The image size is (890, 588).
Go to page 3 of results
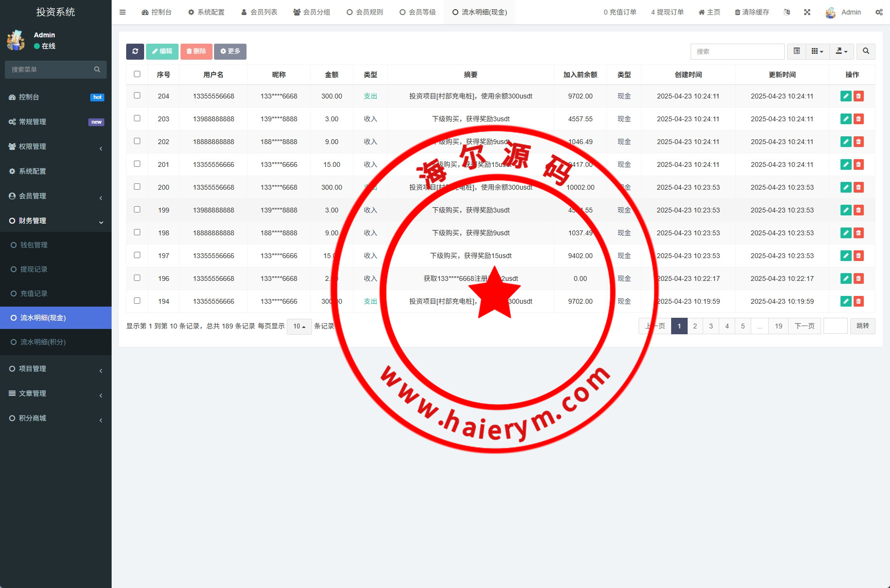pos(711,326)
